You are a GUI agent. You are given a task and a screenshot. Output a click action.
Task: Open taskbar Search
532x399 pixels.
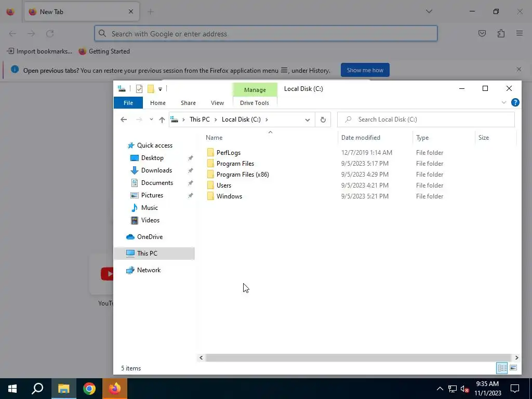pyautogui.click(x=37, y=389)
